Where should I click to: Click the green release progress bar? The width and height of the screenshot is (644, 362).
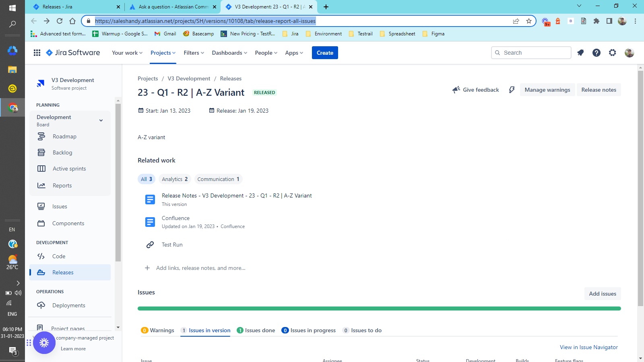[x=379, y=309]
